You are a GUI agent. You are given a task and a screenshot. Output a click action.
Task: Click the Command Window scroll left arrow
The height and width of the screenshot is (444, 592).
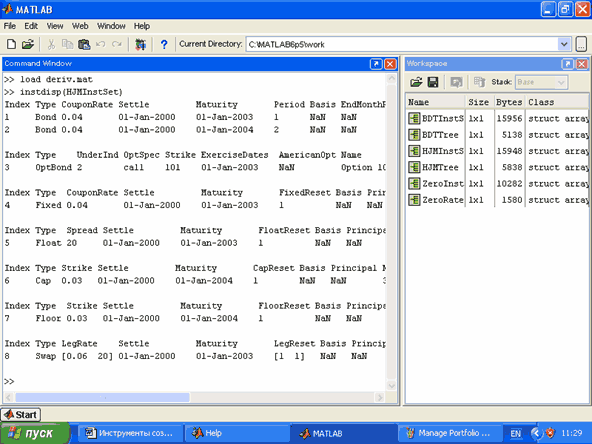pyautogui.click(x=9, y=397)
